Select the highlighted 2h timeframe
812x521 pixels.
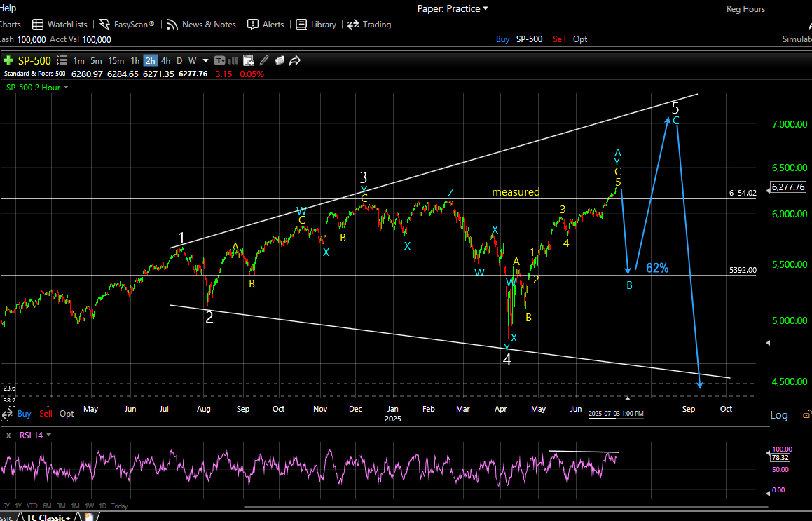coord(150,60)
